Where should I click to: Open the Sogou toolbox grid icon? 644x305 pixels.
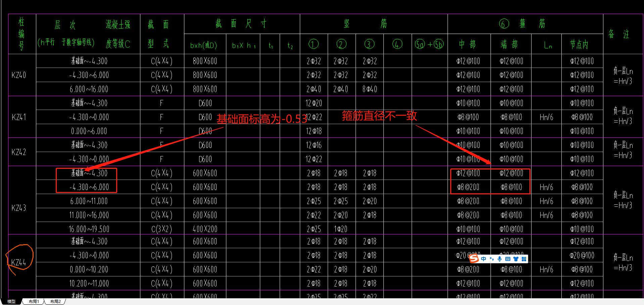[x=524, y=259]
